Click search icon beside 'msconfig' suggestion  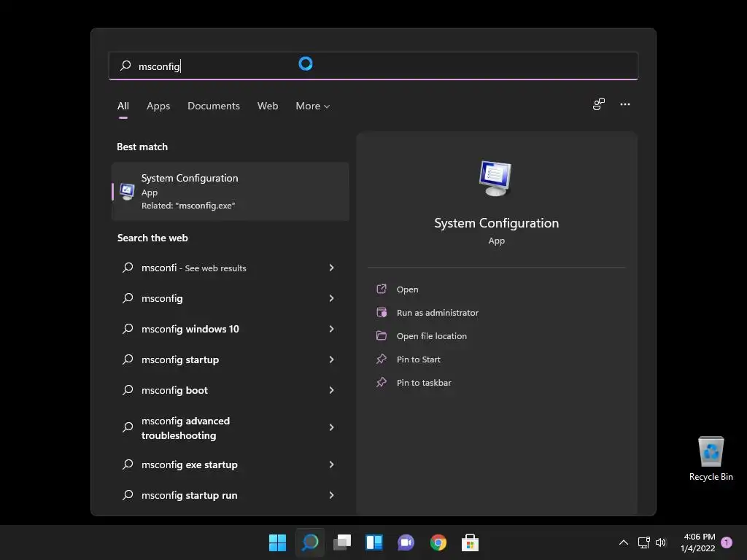pos(128,298)
